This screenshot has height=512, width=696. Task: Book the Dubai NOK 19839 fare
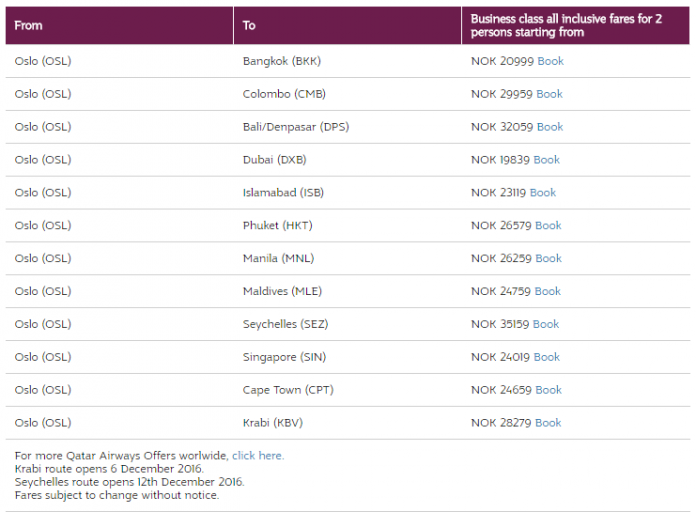tap(546, 160)
